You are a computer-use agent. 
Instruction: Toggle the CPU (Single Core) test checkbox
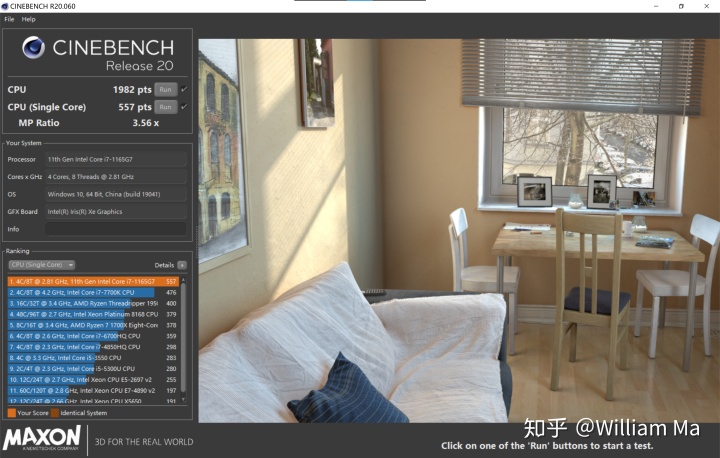click(x=184, y=107)
